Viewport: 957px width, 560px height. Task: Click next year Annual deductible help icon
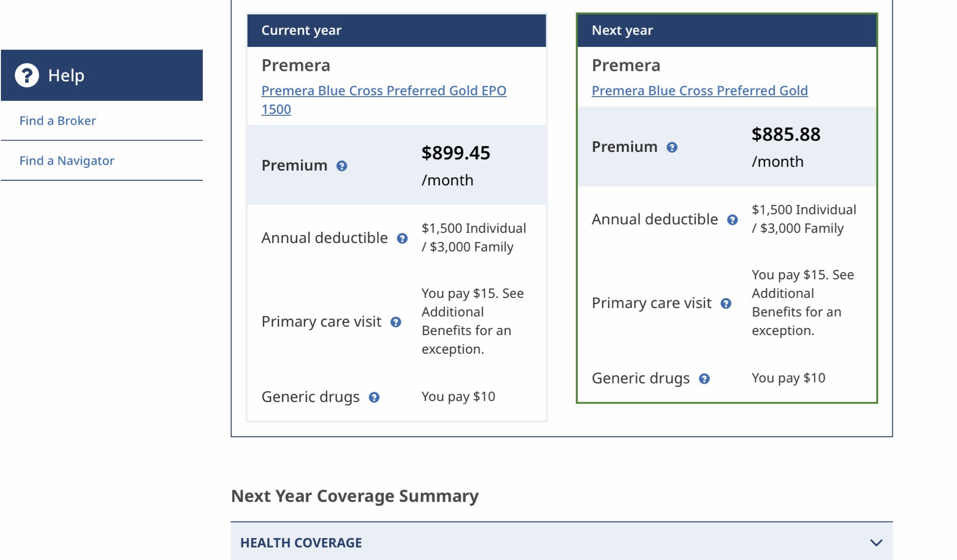pyautogui.click(x=732, y=220)
